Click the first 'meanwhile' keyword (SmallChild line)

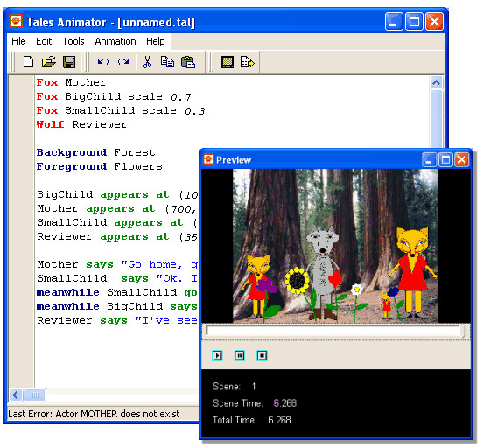coord(67,292)
